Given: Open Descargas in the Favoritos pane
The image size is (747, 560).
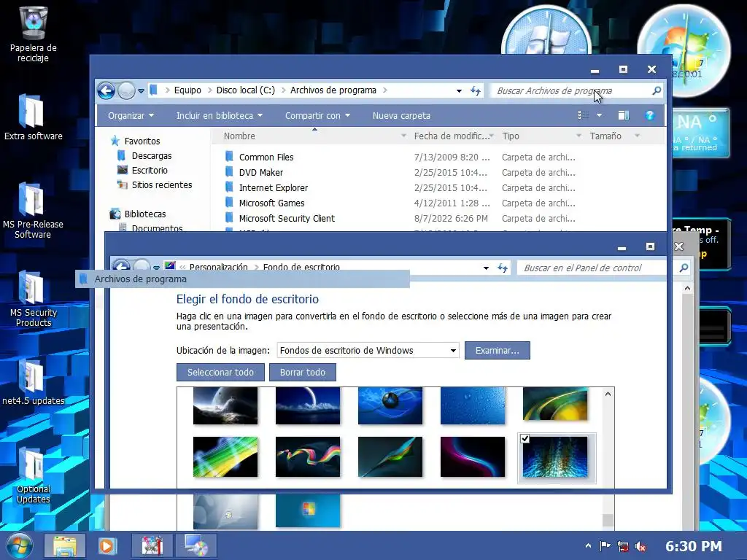Looking at the screenshot, I should (152, 156).
